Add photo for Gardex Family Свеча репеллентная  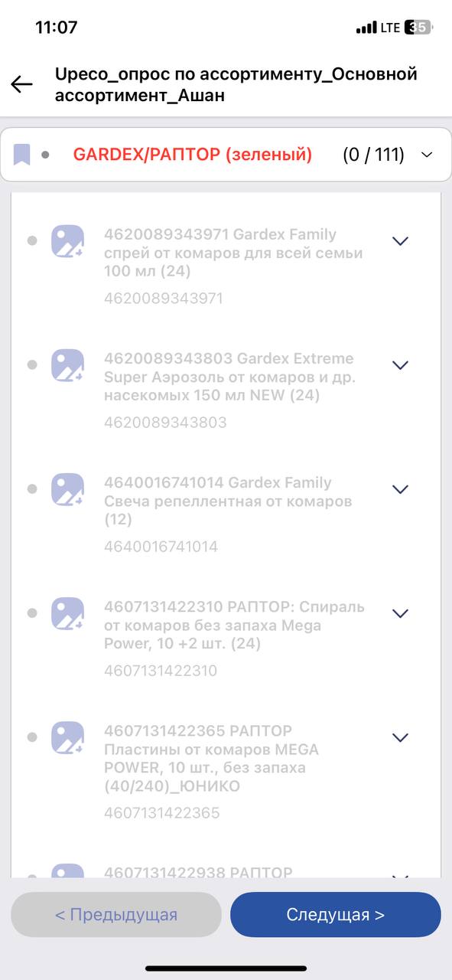(67, 489)
